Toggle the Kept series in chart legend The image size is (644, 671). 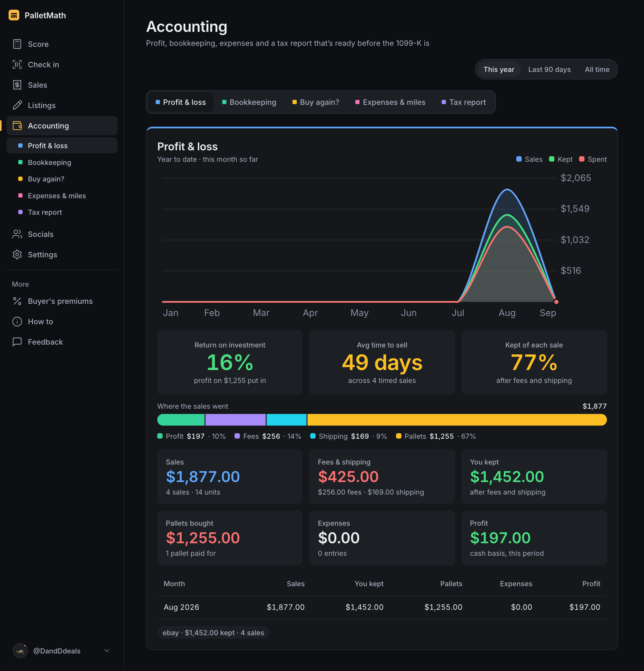[561, 159]
